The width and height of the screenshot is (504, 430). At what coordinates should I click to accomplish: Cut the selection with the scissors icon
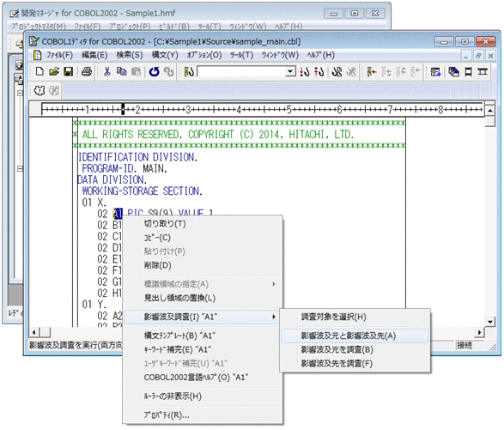point(107,71)
